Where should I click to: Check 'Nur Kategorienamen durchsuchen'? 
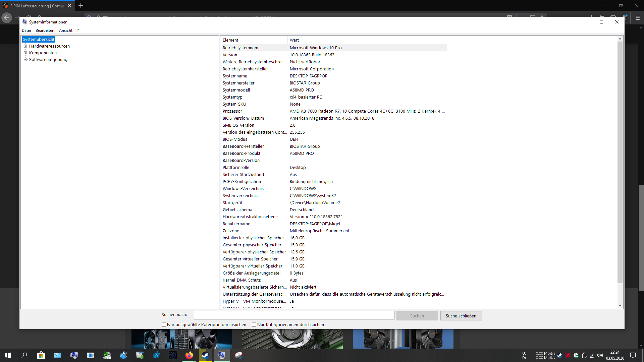[254, 324]
